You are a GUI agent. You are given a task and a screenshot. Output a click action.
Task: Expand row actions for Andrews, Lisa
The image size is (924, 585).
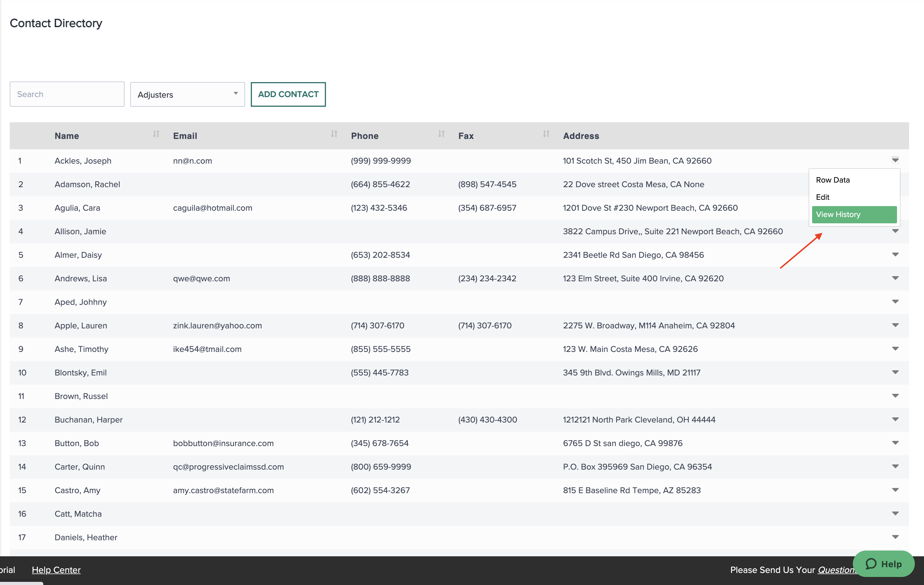click(895, 278)
